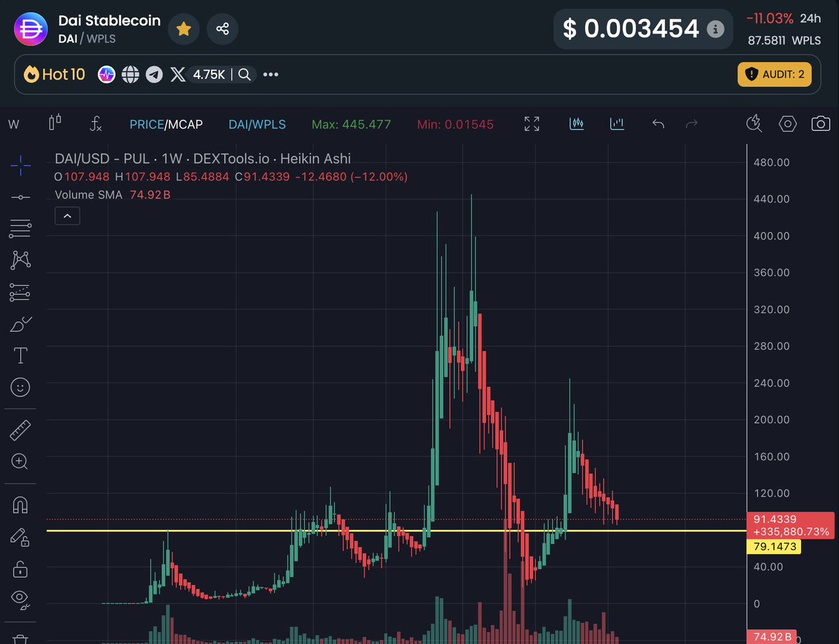Open the website globe icon
This screenshot has height=644, width=839.
pos(130,74)
